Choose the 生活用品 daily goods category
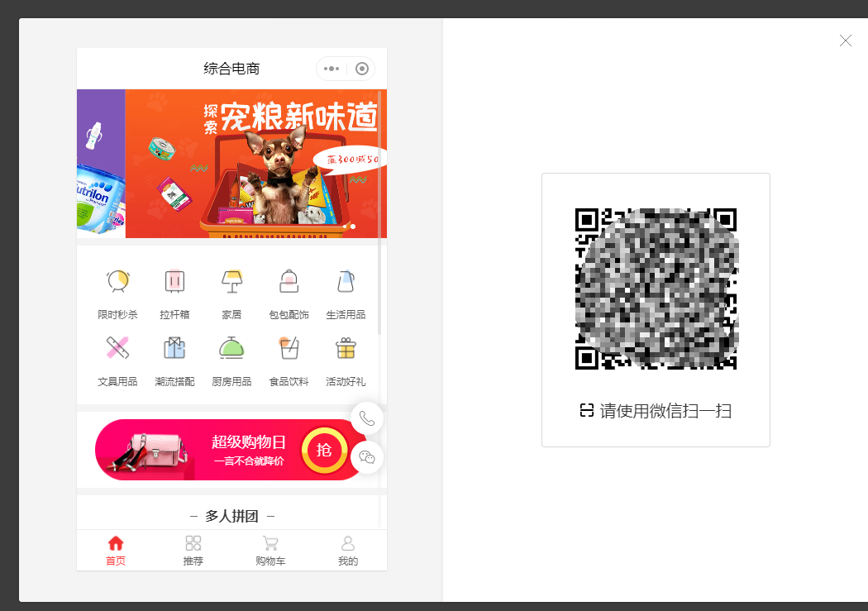Viewport: 868px width, 611px height. pyautogui.click(x=346, y=294)
